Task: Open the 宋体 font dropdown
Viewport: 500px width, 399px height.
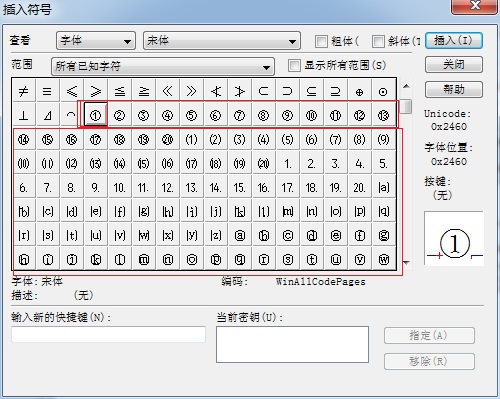Action: point(222,41)
